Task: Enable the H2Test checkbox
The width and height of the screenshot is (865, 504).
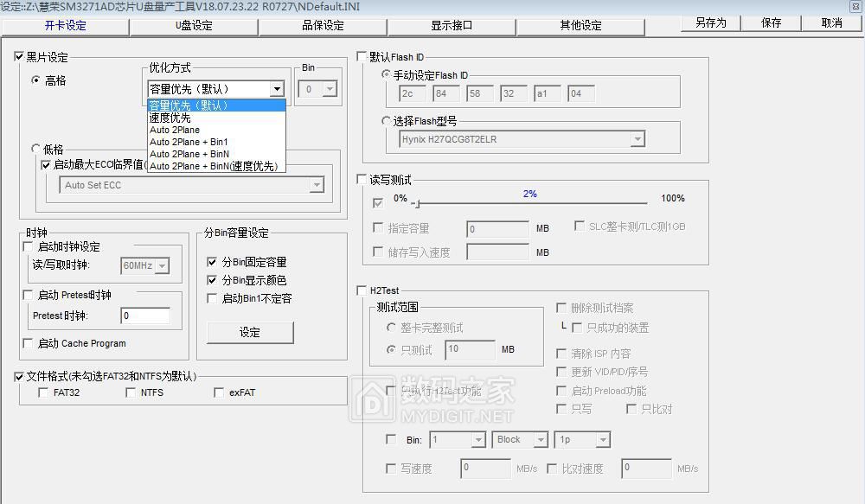Action: (362, 290)
